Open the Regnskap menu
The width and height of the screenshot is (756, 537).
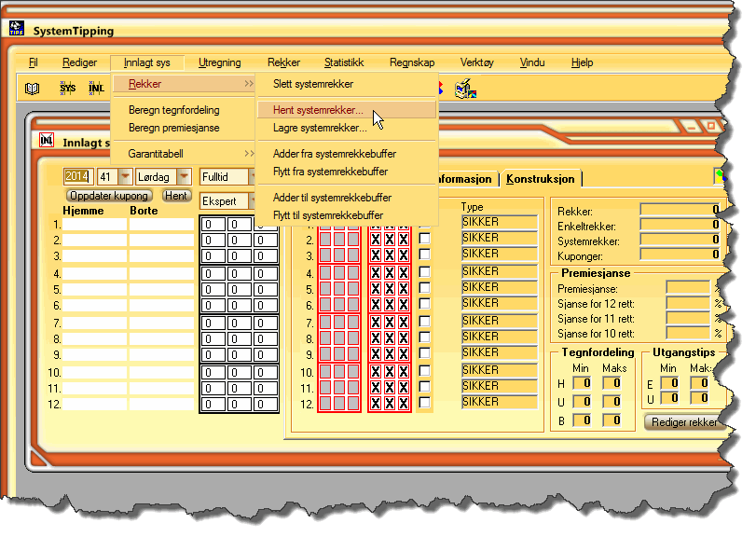[412, 62]
